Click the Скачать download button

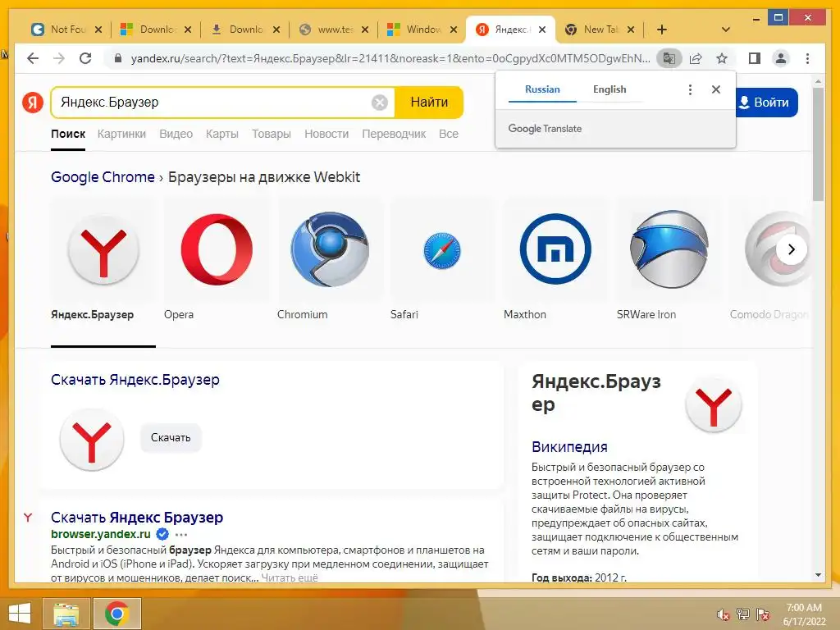coord(171,438)
